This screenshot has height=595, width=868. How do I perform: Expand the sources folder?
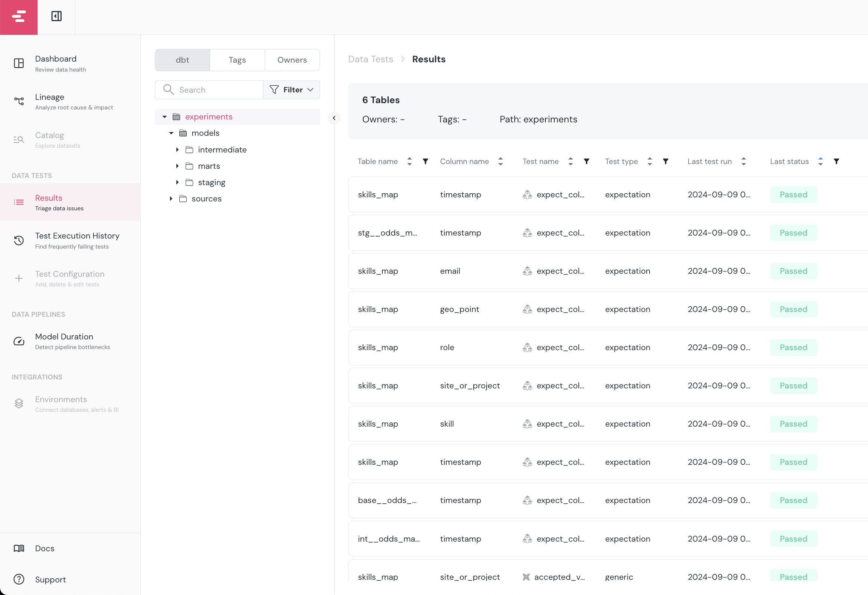(171, 198)
